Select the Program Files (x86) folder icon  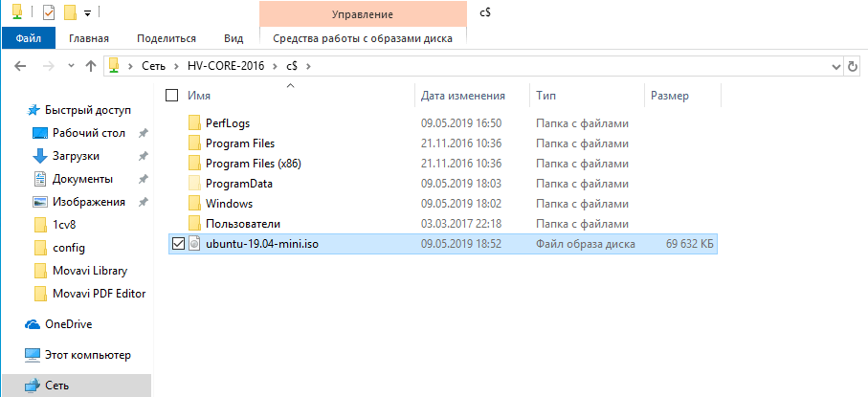[193, 163]
